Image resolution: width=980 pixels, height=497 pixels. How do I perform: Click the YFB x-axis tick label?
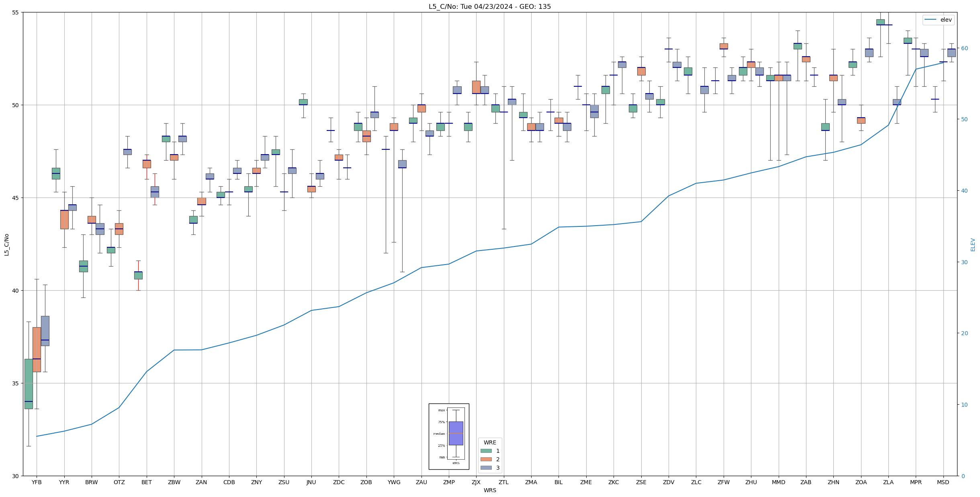(x=37, y=483)
